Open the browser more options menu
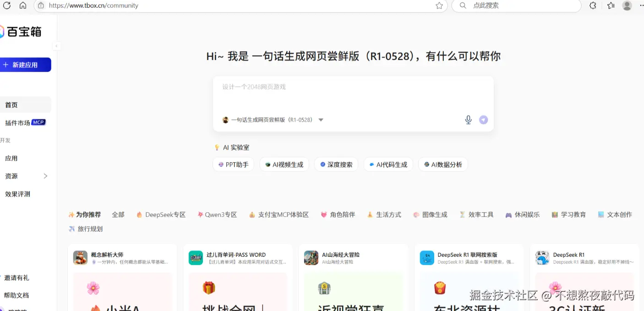 641,6
